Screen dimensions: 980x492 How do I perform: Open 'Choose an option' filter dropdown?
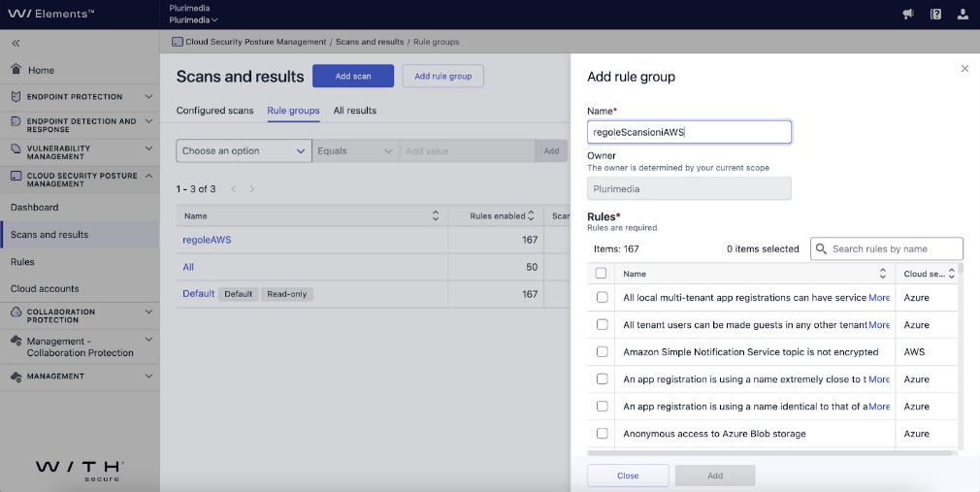[244, 150]
